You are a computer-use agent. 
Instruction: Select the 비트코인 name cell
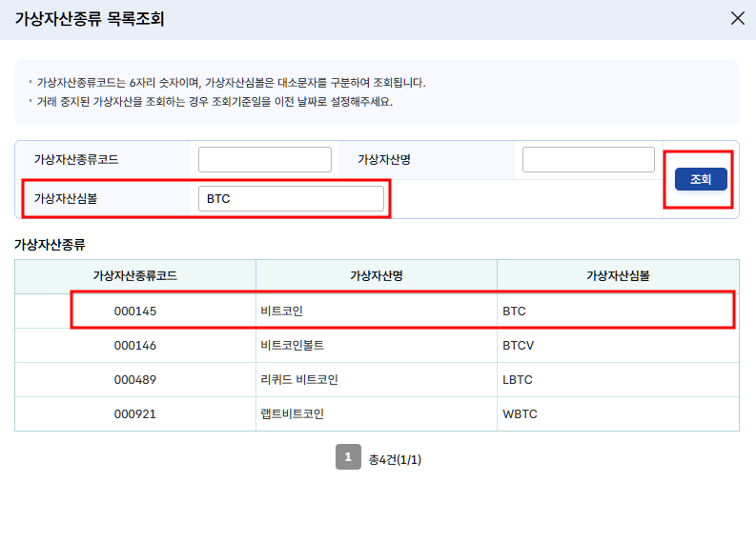point(377,312)
